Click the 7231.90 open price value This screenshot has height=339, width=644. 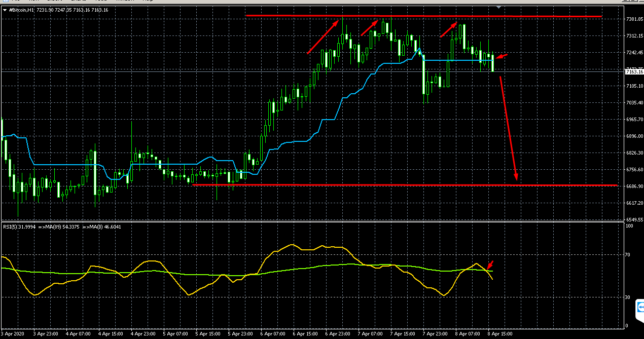46,10
